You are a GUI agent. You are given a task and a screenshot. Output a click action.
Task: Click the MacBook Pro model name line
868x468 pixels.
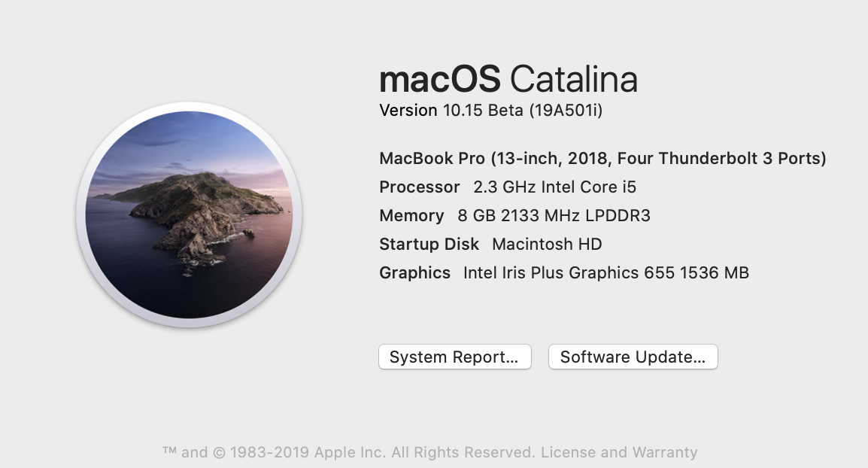602,158
